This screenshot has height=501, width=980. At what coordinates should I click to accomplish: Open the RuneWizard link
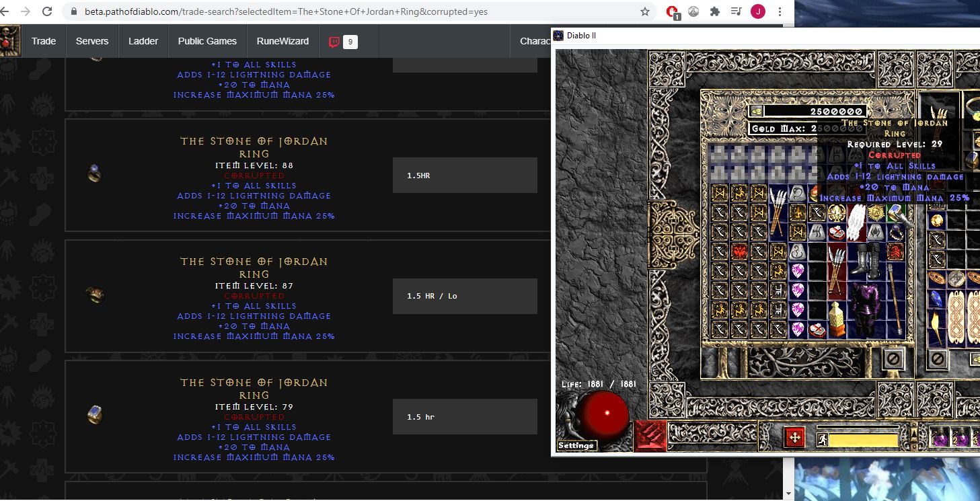point(282,42)
